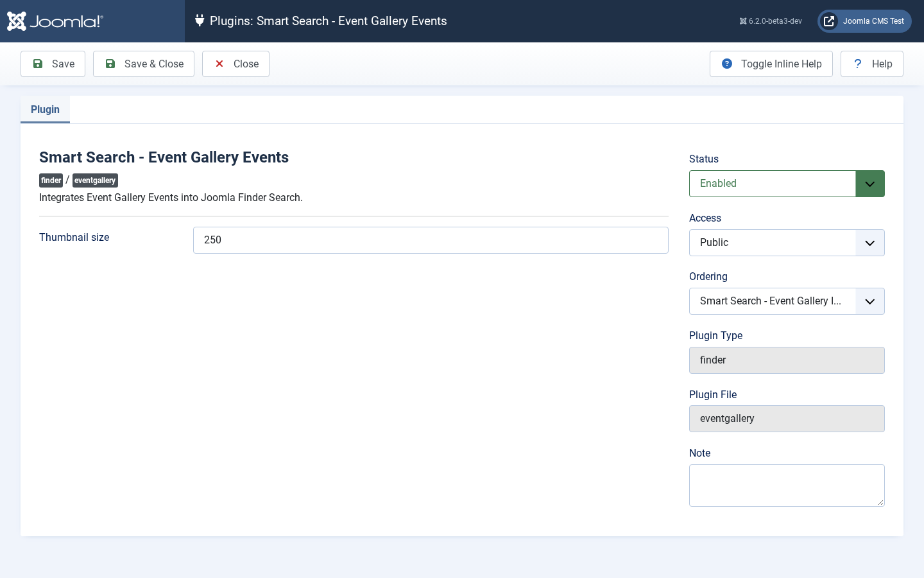Click the Thumbnail size input field
This screenshot has height=578, width=924.
pyautogui.click(x=431, y=240)
